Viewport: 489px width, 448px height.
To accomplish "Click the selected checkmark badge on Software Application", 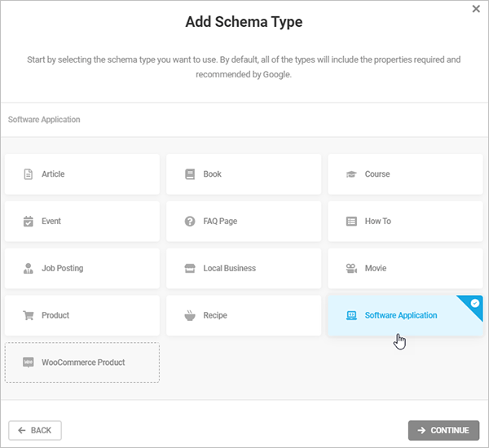I will point(474,303).
